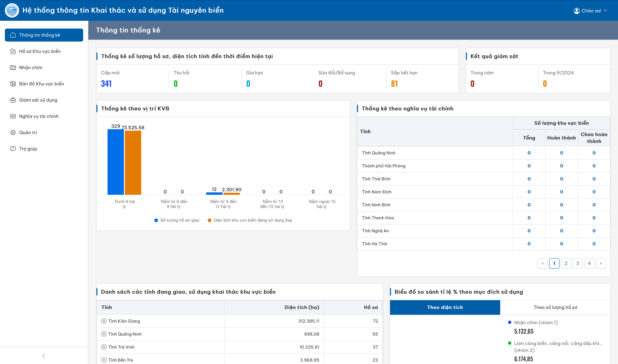Click the application logo in header
This screenshot has width=618, height=364.
[12, 10]
